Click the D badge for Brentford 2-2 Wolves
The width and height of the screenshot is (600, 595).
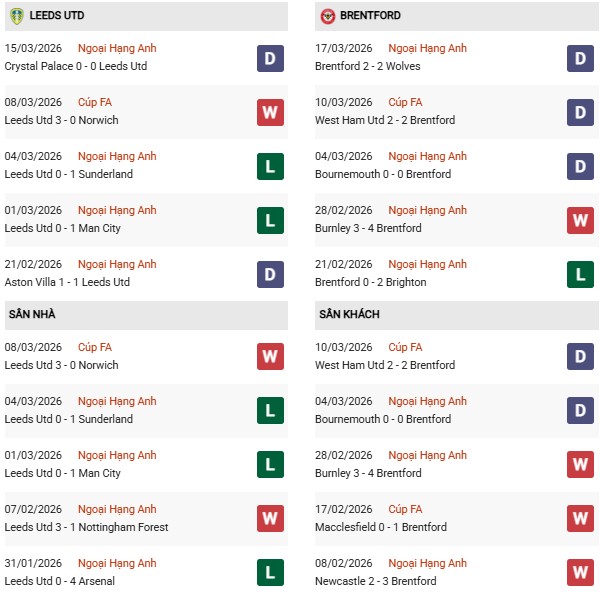[x=581, y=58]
